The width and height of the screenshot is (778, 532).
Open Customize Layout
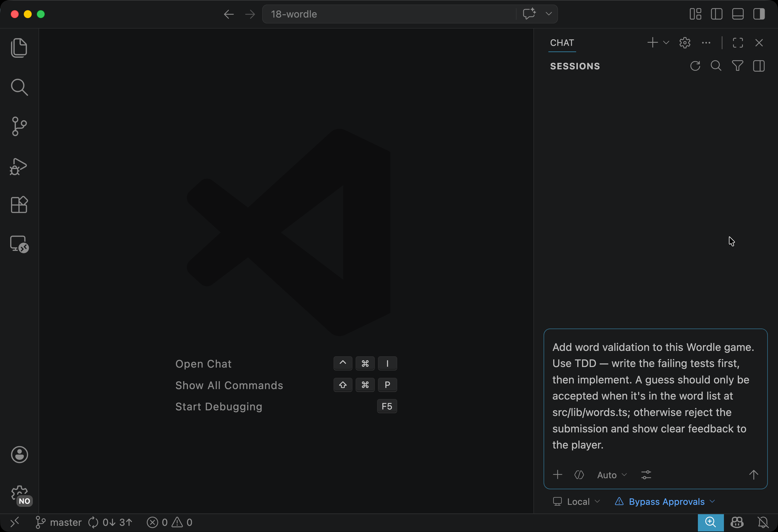coord(695,14)
